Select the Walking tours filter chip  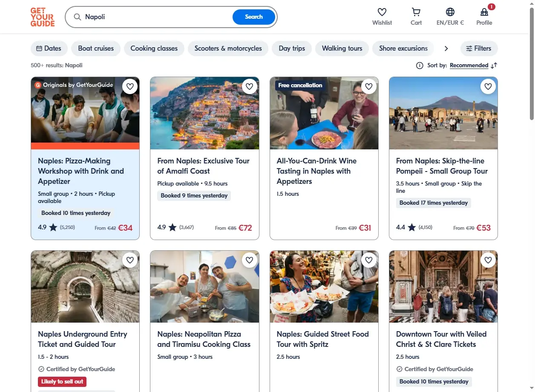click(342, 49)
